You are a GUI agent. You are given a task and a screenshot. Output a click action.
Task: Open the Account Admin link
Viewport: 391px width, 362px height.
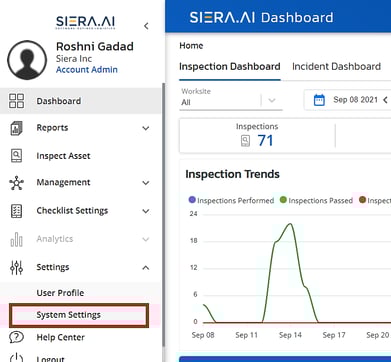coord(87,70)
